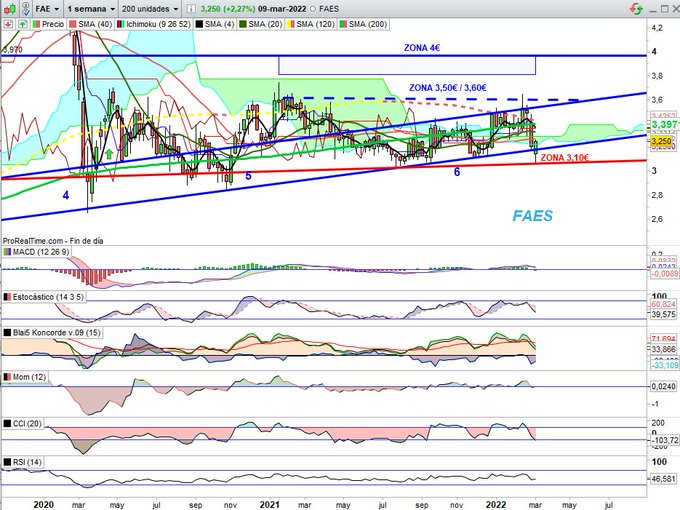Click the Precio color swatch icon
Viewport: 680px width, 510px height.
tap(36, 24)
